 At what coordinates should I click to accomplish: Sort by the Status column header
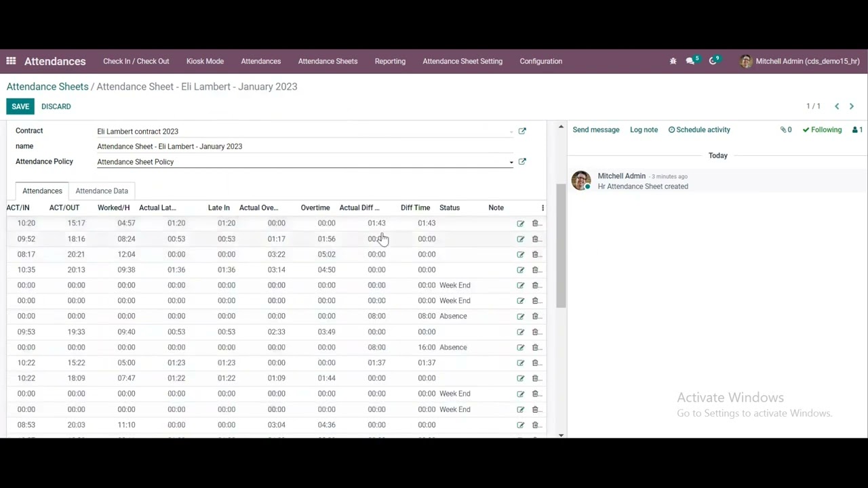click(450, 207)
